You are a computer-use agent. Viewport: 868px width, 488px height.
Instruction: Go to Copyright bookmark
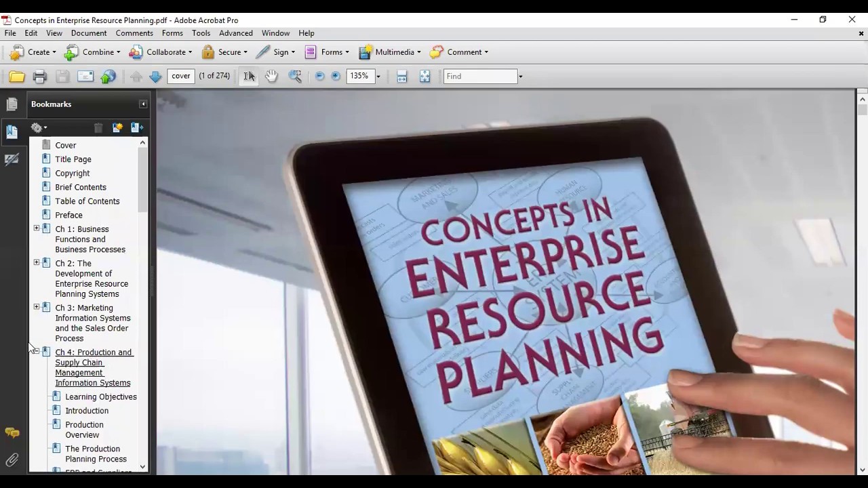point(73,174)
